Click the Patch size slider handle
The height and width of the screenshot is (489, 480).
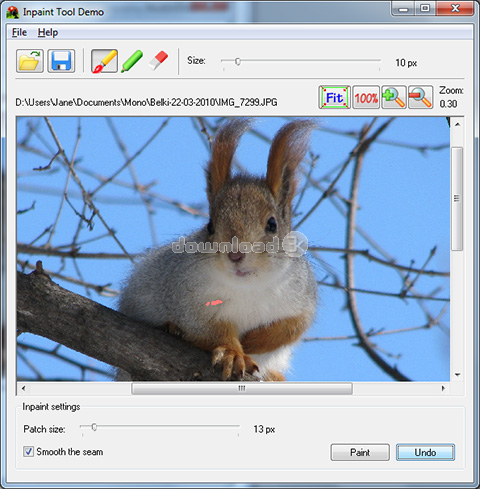(x=94, y=427)
